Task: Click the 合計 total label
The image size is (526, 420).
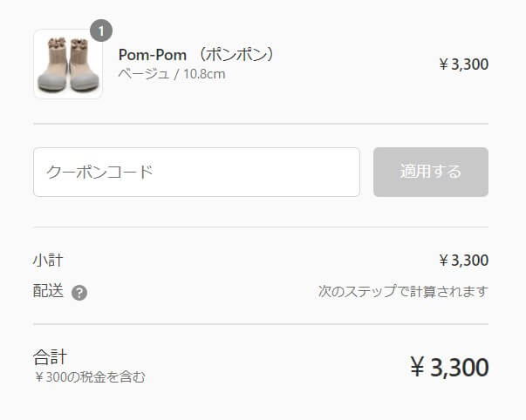Action: coord(50,357)
